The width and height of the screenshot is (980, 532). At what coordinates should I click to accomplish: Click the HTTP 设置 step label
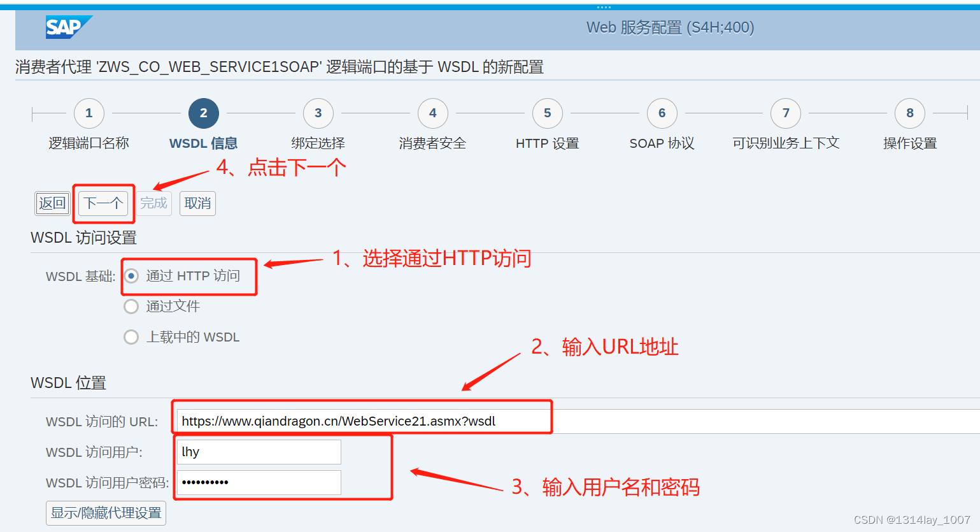pos(548,143)
